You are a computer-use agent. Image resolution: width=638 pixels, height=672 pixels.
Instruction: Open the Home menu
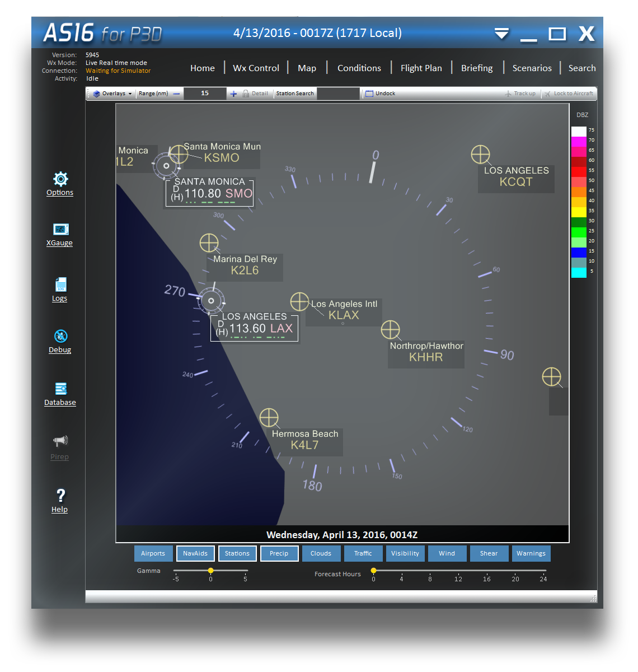pyautogui.click(x=203, y=68)
